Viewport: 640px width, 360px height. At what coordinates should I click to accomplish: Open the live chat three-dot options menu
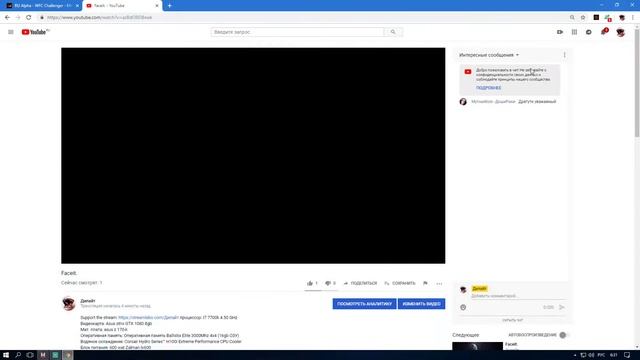pos(564,55)
